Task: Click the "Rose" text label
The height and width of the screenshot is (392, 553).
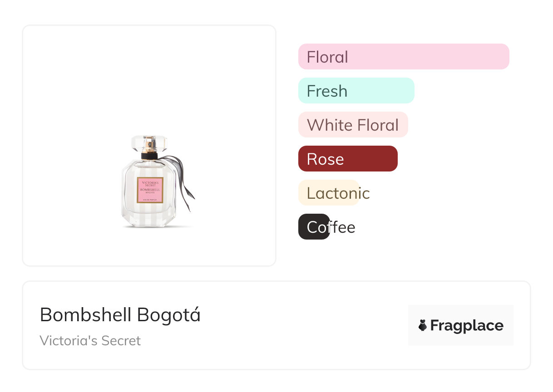Action: click(325, 159)
